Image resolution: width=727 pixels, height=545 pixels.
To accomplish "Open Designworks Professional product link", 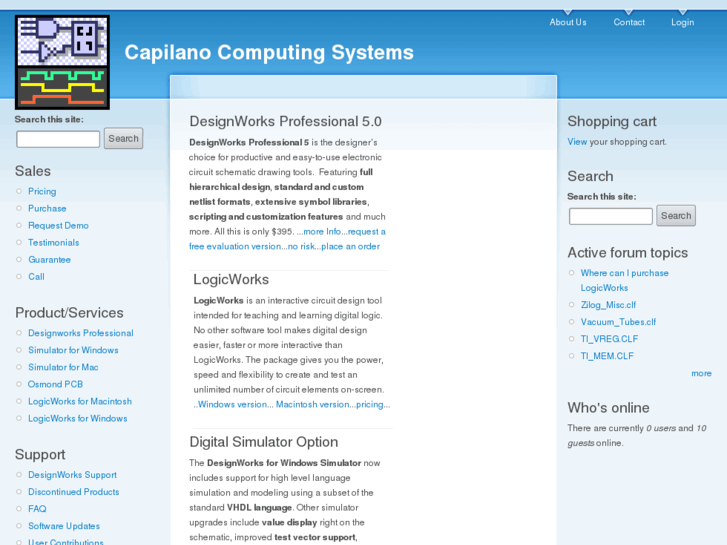I will (81, 333).
